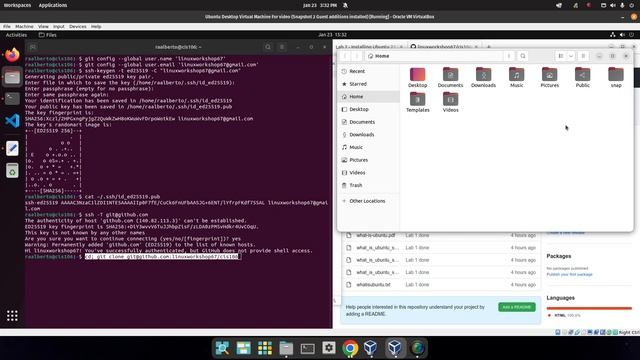Select Music in Files sidebar

click(x=369, y=147)
